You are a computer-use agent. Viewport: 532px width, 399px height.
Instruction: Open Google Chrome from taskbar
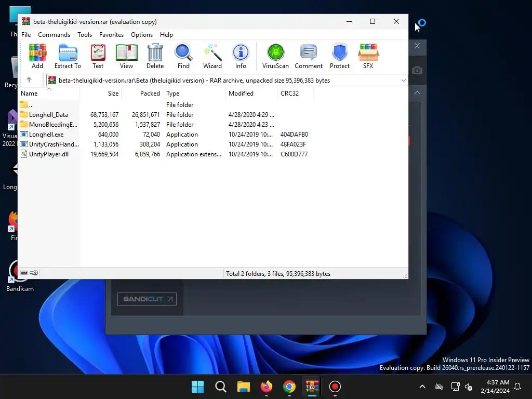(x=289, y=387)
